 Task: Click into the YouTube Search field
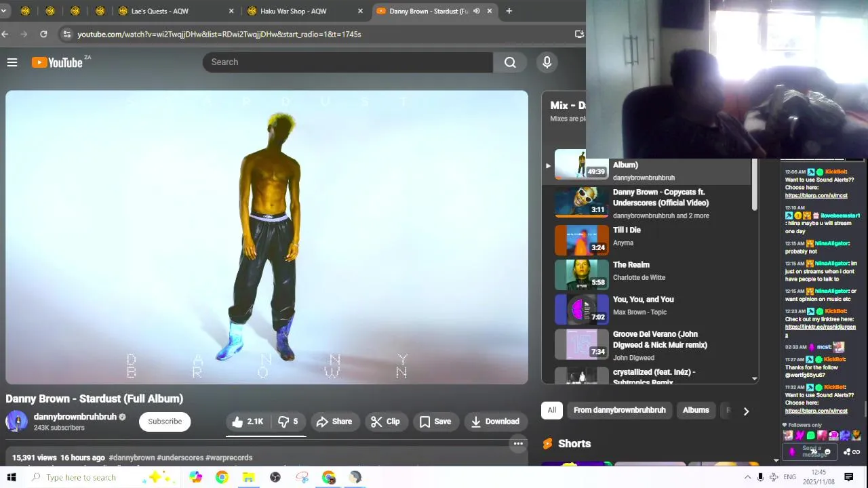(x=348, y=62)
